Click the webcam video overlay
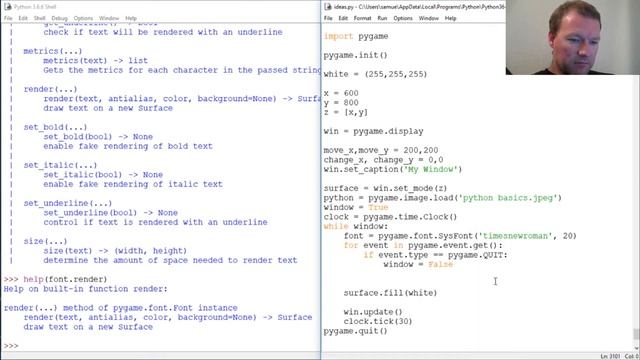The width and height of the screenshot is (640, 360). [573, 37]
